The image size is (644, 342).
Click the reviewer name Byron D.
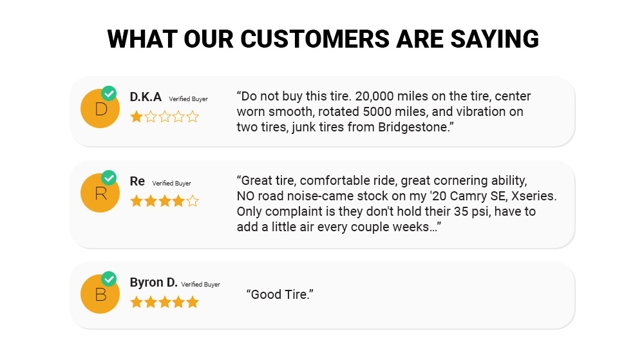(153, 283)
